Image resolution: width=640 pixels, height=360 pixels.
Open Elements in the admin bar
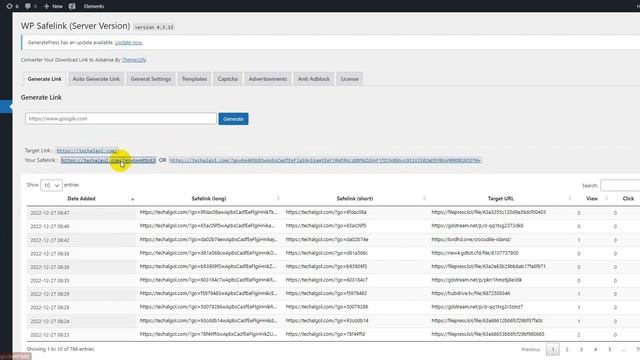tap(93, 6)
